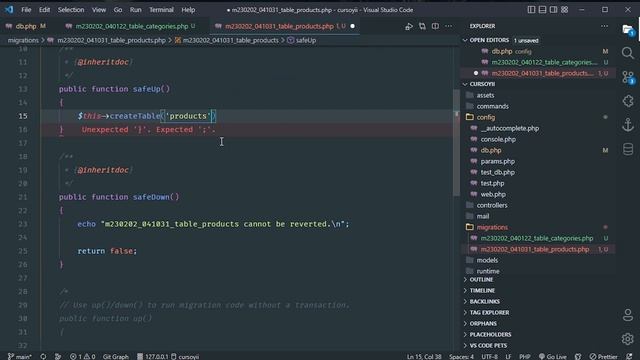Screen dimensions: 640x360
Task: Open editor More Actions ellipsis
Action: (x=449, y=27)
